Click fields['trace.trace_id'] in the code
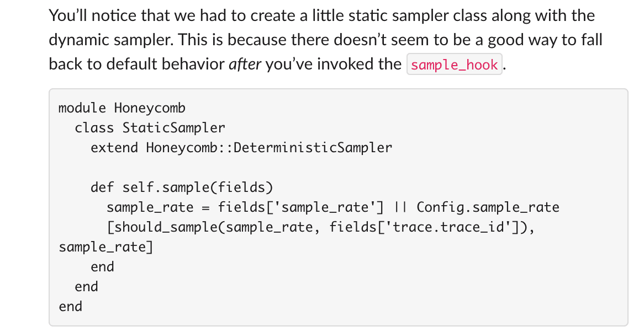The width and height of the screenshot is (644, 332). coord(425,227)
